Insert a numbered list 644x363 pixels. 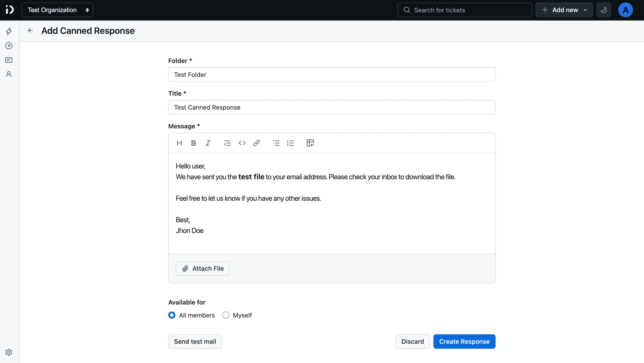[x=291, y=143]
